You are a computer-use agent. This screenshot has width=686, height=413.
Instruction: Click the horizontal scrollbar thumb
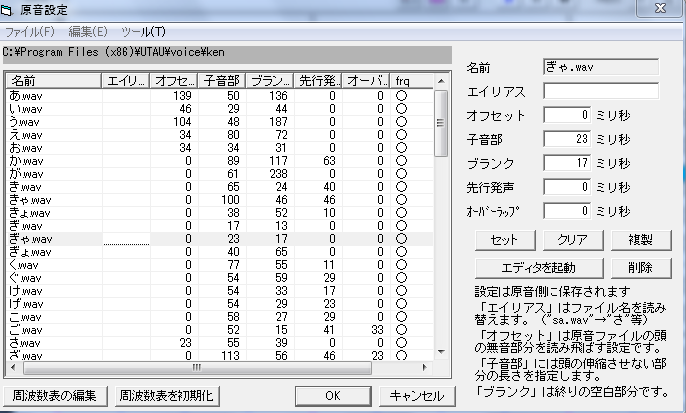197,368
